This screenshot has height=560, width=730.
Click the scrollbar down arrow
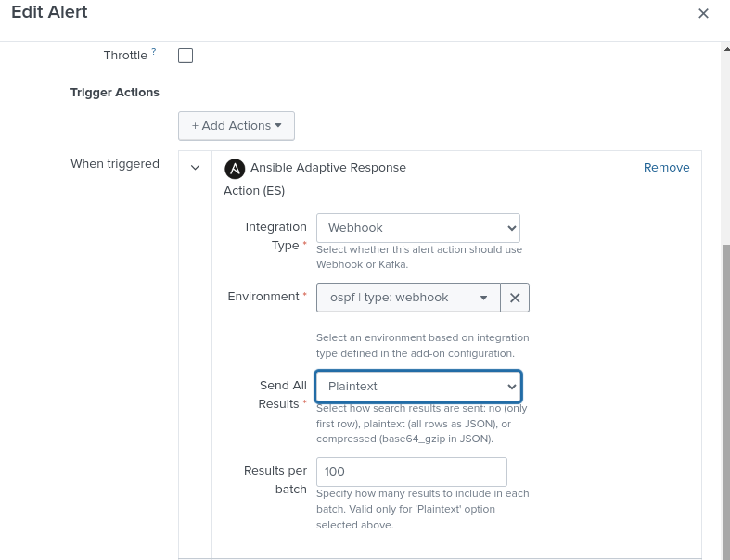(x=724, y=554)
